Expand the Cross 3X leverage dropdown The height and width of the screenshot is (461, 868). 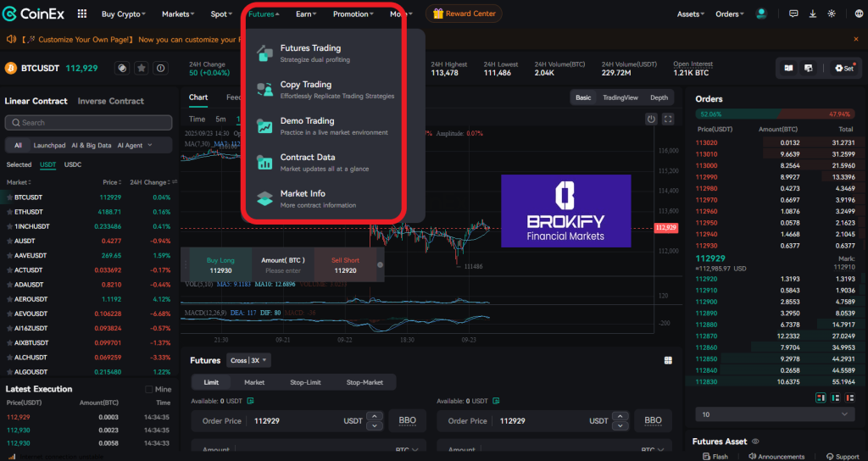(x=249, y=360)
